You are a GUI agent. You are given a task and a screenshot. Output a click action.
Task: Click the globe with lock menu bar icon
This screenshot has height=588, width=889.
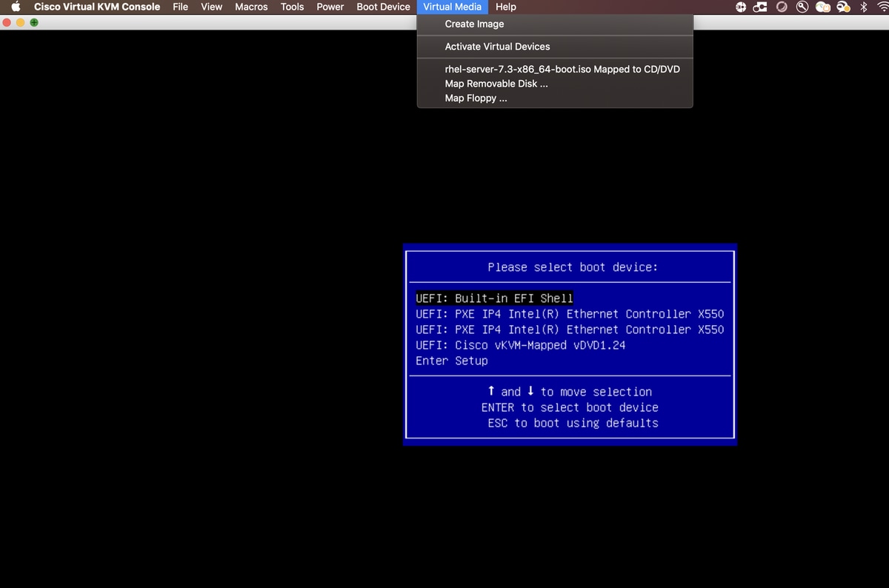point(823,7)
